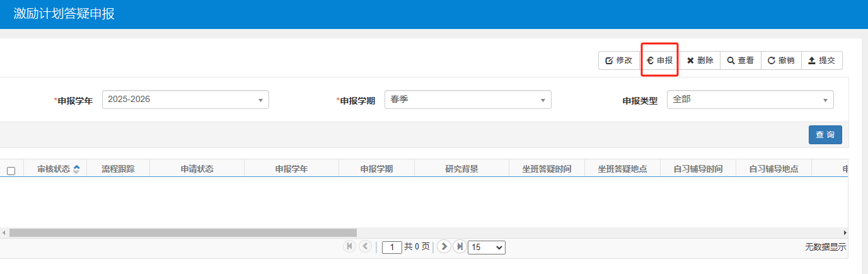Screen dimensions: 868x274
Task: Click the 删除 delete button
Action: pyautogui.click(x=700, y=60)
